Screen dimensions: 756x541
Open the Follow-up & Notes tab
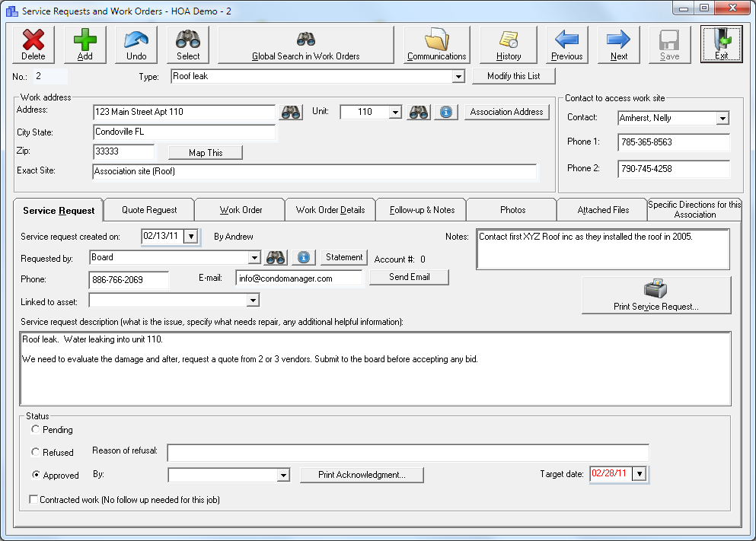coord(420,209)
